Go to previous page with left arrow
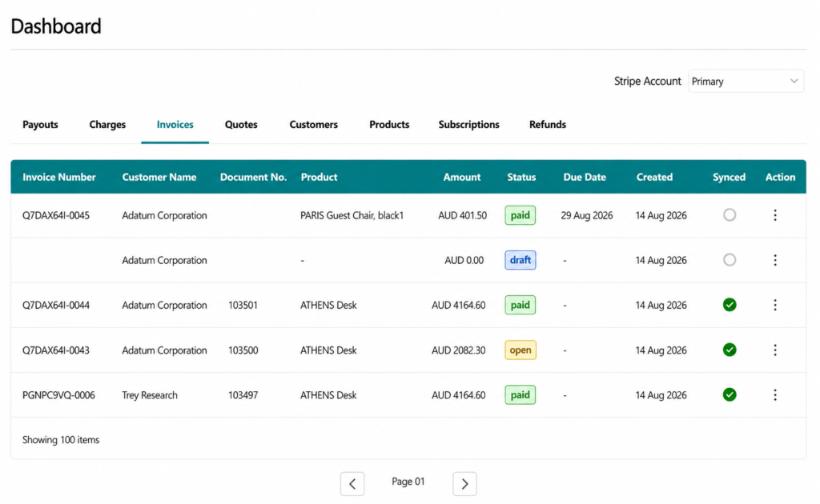This screenshot has height=504, width=820. pyautogui.click(x=352, y=484)
